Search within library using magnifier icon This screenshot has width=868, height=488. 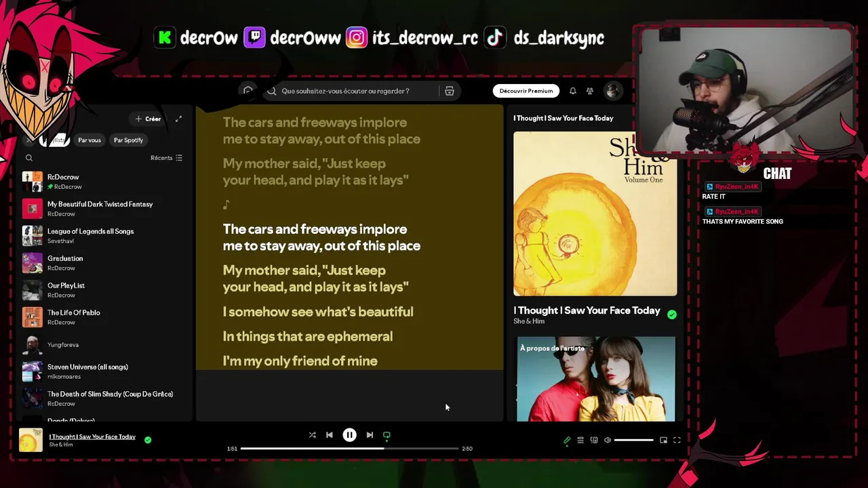pyautogui.click(x=29, y=158)
